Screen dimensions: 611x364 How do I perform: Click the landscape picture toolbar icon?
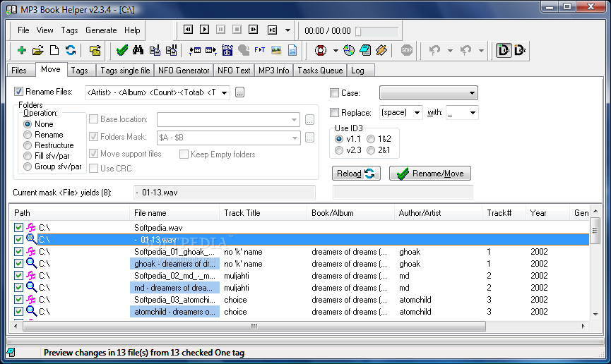[x=276, y=50]
